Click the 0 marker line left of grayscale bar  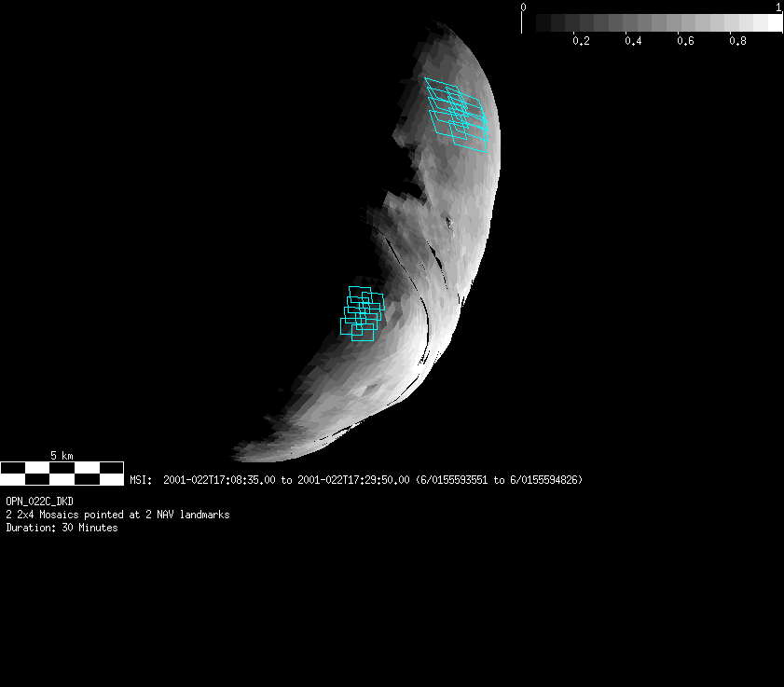coord(521,22)
